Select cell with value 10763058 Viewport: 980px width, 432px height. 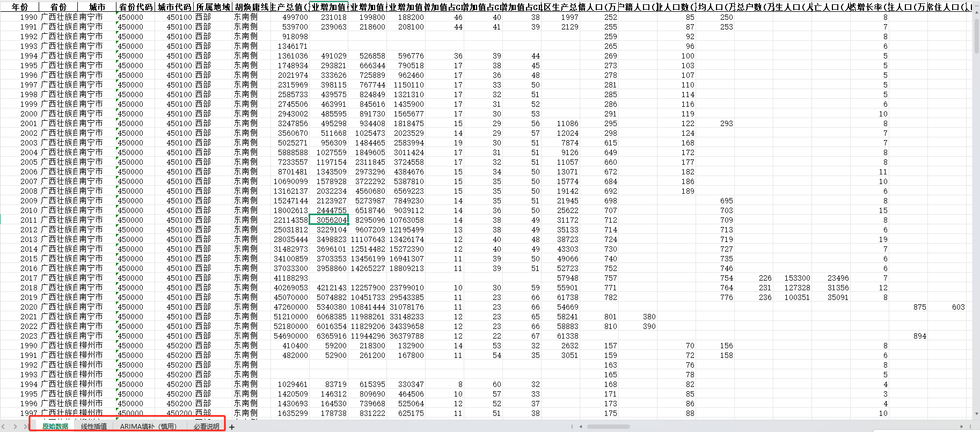point(406,220)
